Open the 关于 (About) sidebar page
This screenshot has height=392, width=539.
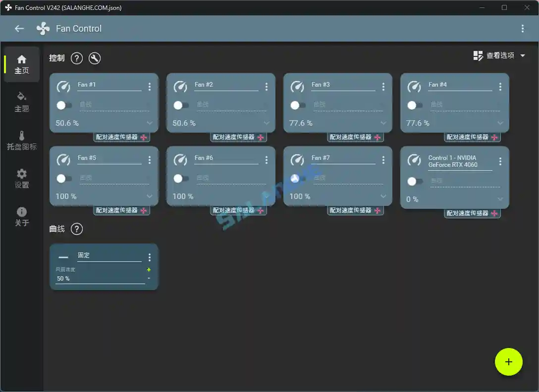pyautogui.click(x=21, y=217)
